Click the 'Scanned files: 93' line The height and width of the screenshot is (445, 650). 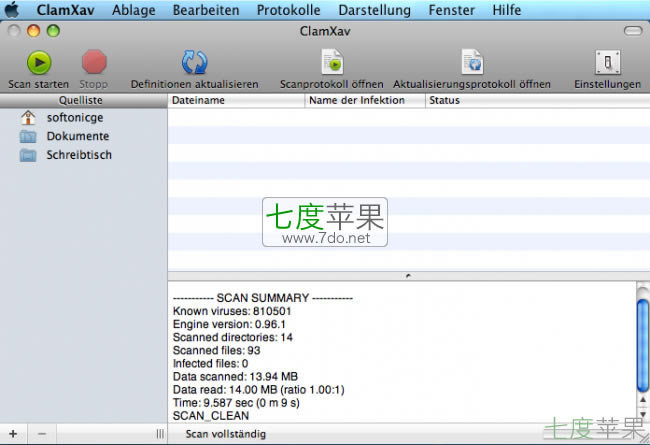coord(216,350)
